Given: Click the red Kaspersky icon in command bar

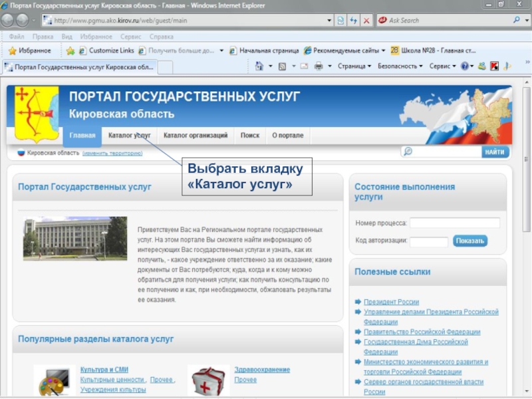Looking at the screenshot, I should point(494,66).
